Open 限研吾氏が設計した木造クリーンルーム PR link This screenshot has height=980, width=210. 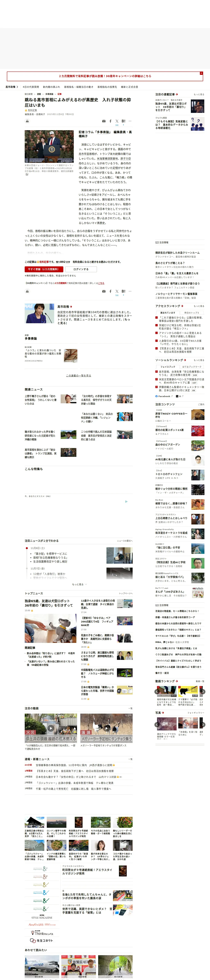click(177, 253)
